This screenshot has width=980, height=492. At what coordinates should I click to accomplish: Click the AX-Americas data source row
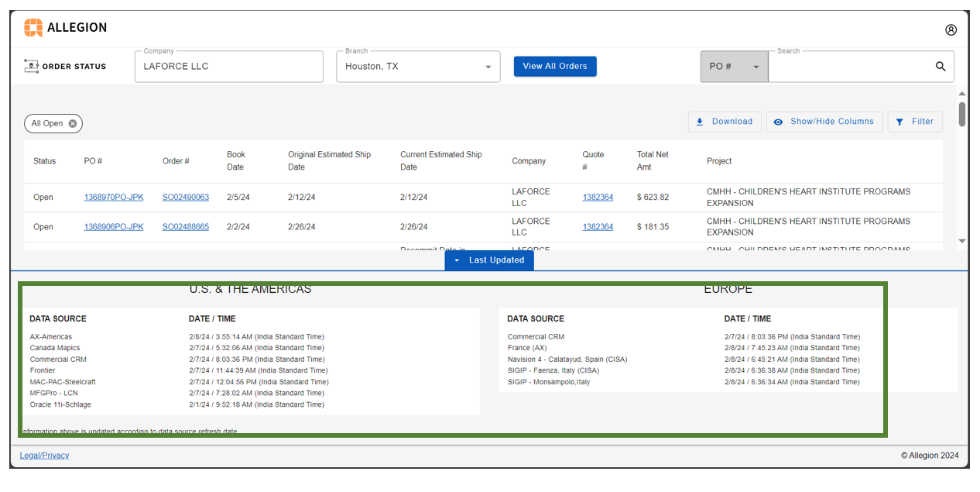[51, 337]
